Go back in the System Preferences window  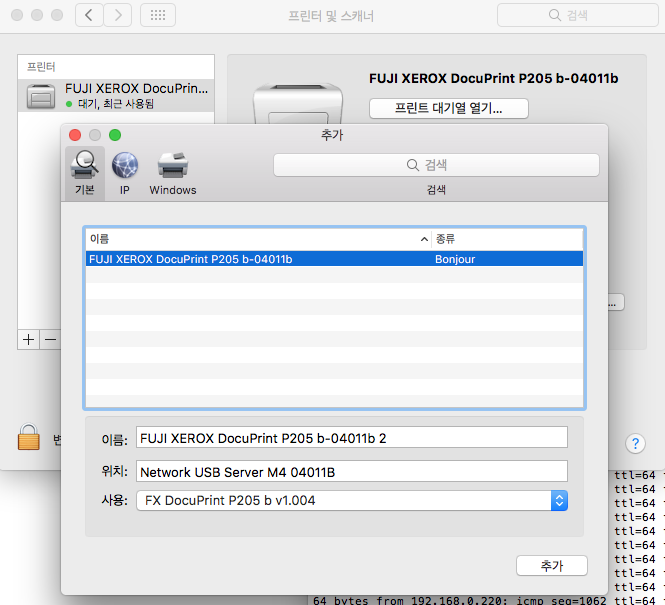click(x=89, y=15)
